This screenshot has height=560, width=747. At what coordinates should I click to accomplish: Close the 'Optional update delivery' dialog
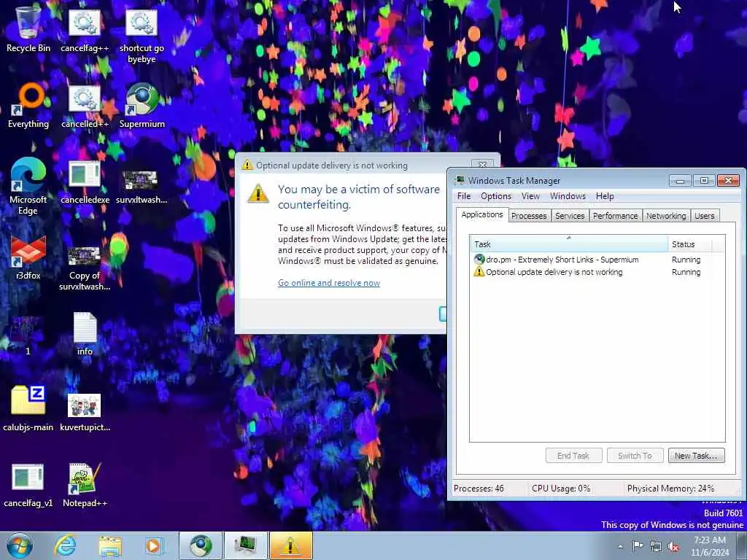click(x=482, y=164)
